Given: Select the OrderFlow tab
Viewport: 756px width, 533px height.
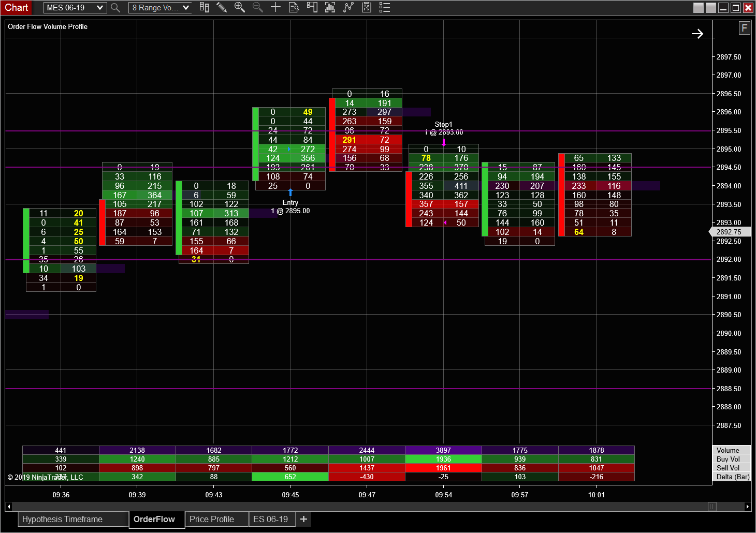Looking at the screenshot, I should (156, 520).
